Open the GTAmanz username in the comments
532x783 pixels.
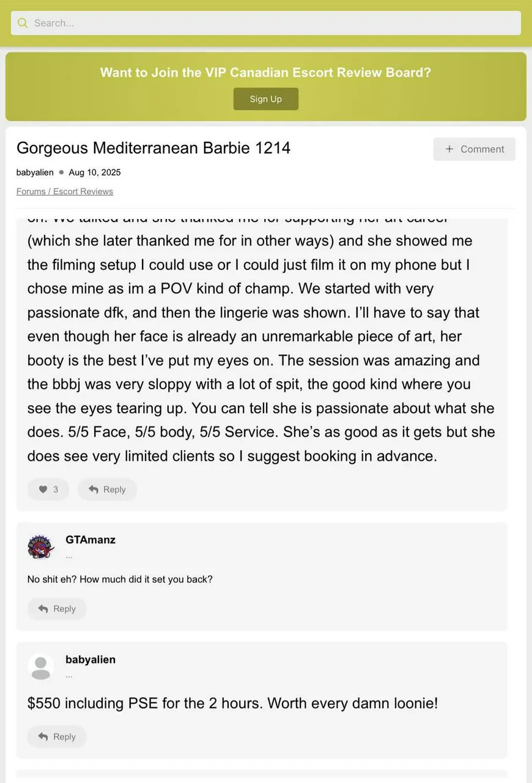pos(91,540)
